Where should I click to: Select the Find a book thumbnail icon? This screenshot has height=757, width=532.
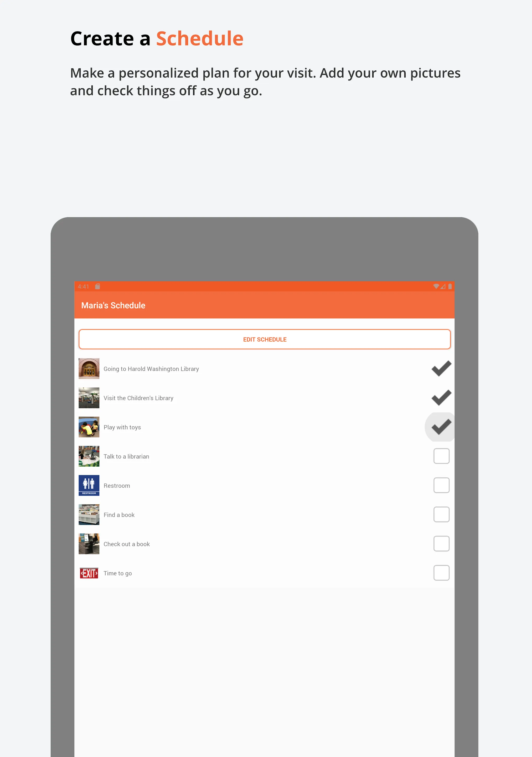point(89,514)
